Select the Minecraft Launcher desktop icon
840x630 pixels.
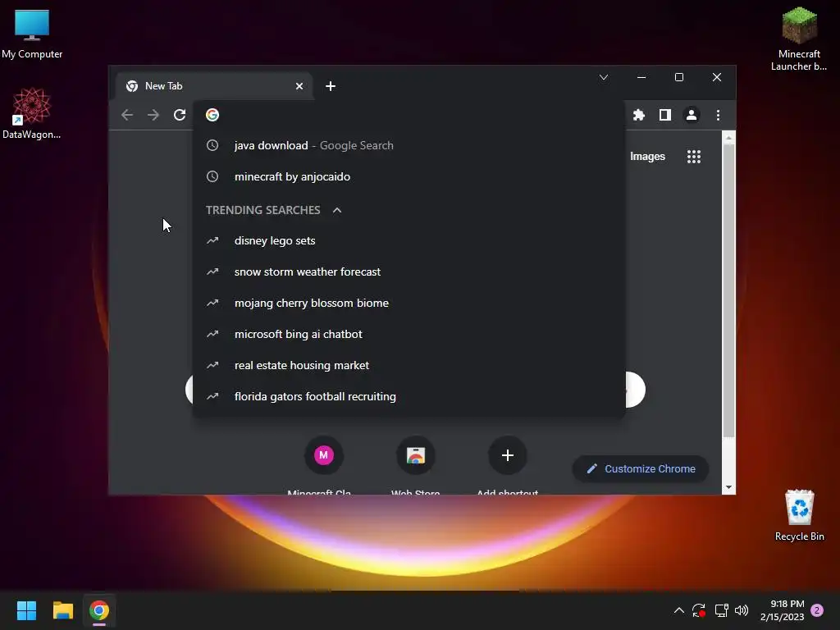pos(799,39)
